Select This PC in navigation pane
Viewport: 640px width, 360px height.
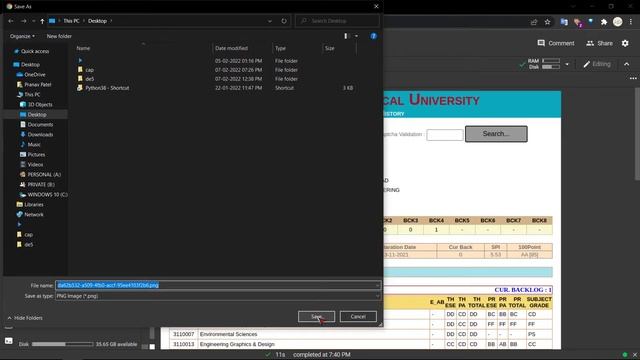point(32,95)
